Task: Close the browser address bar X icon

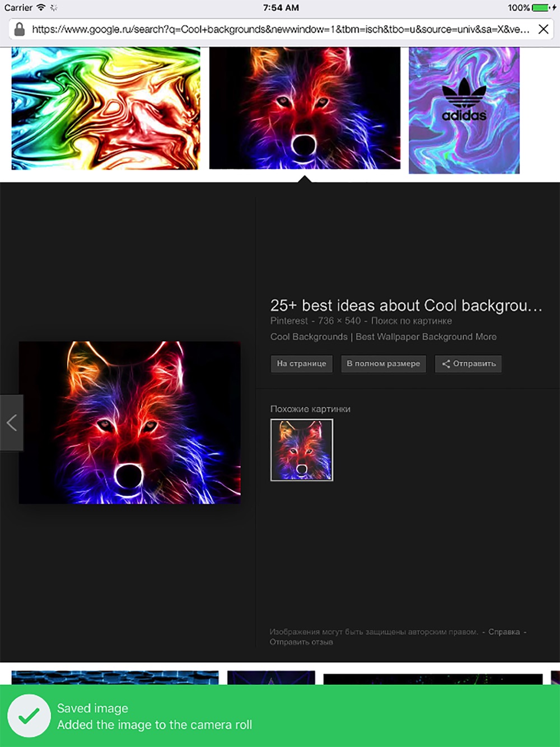Action: click(x=543, y=29)
